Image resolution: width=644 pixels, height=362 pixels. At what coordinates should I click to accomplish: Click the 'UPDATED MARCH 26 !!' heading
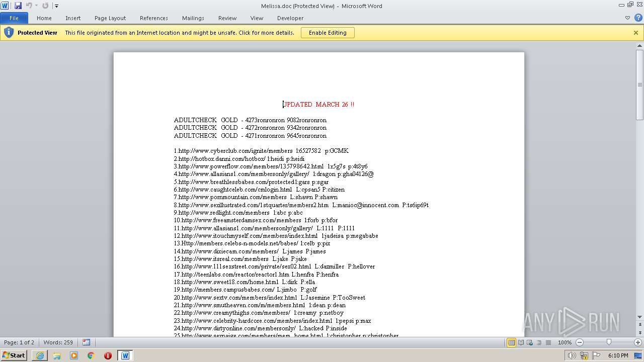[x=319, y=105]
